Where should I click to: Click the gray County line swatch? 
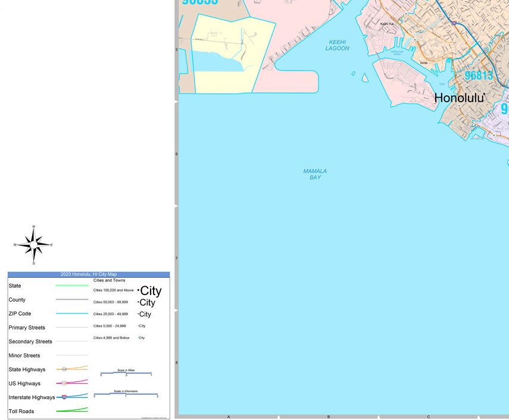click(71, 300)
